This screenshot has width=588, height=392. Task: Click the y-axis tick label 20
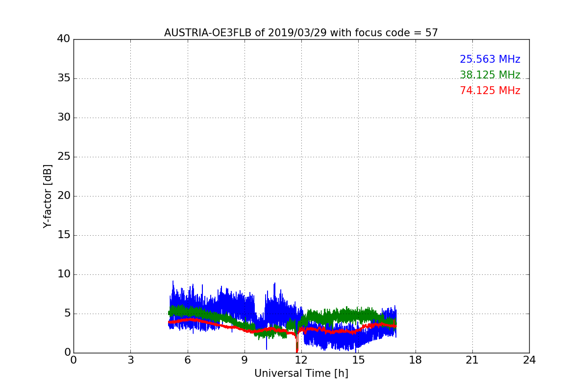pyautogui.click(x=64, y=196)
